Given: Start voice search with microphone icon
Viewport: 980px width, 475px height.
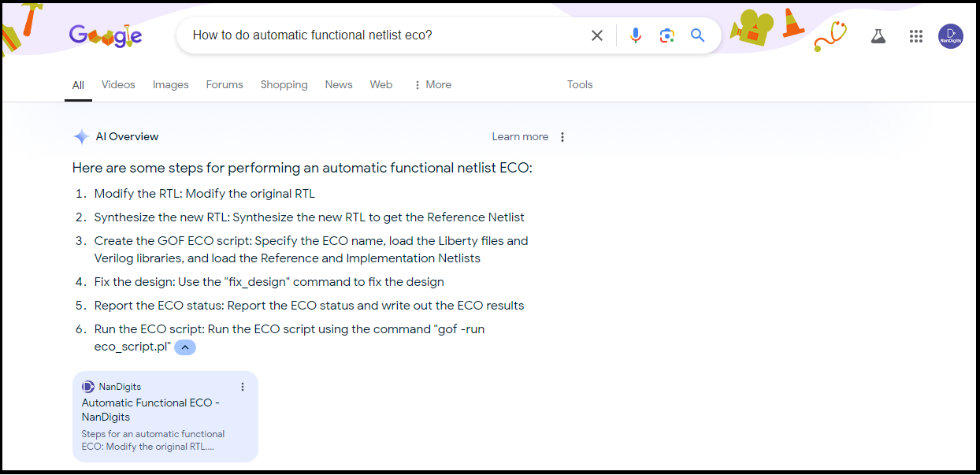Looking at the screenshot, I should tap(636, 35).
